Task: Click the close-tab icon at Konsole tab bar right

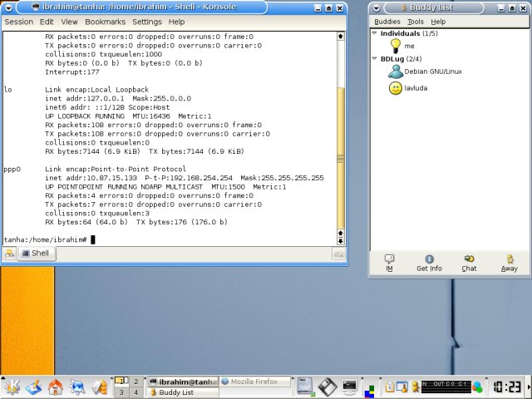Action: tap(339, 254)
